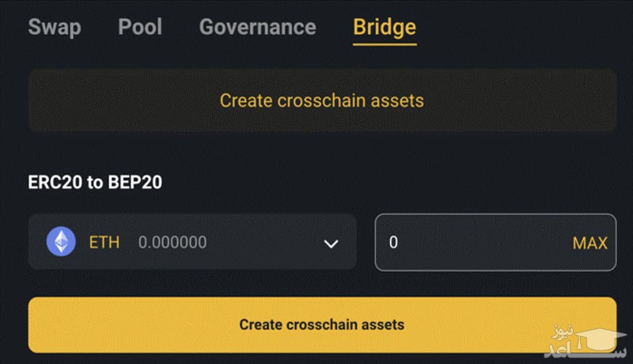This screenshot has width=633, height=364.
Task: Click the yellow underline beneath Bridge
Action: 385,44
